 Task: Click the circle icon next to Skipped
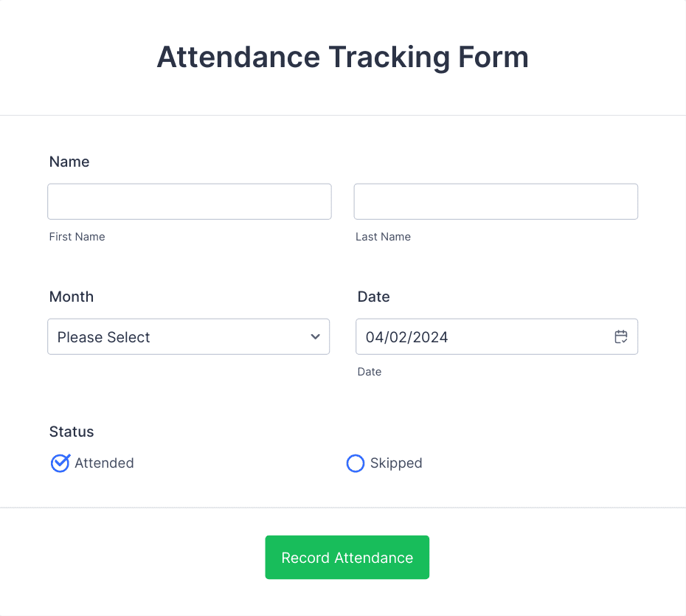[356, 463]
